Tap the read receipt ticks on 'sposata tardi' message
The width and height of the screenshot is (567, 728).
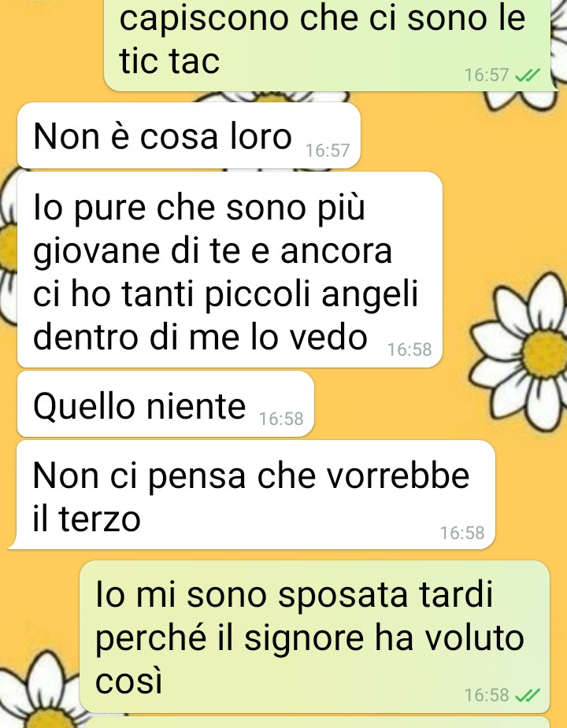528,695
